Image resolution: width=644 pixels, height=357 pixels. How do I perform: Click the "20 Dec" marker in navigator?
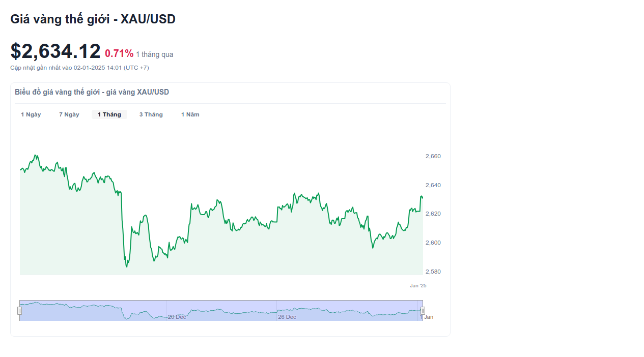point(177,317)
